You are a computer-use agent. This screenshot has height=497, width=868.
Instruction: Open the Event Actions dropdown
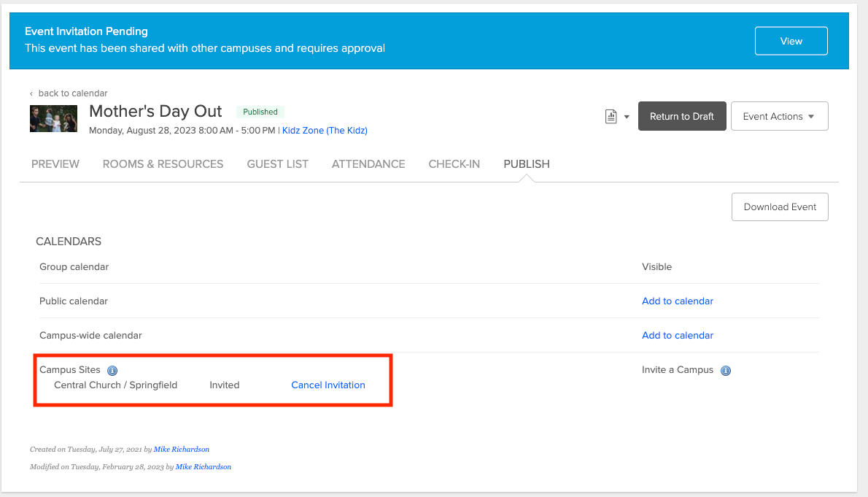point(779,116)
